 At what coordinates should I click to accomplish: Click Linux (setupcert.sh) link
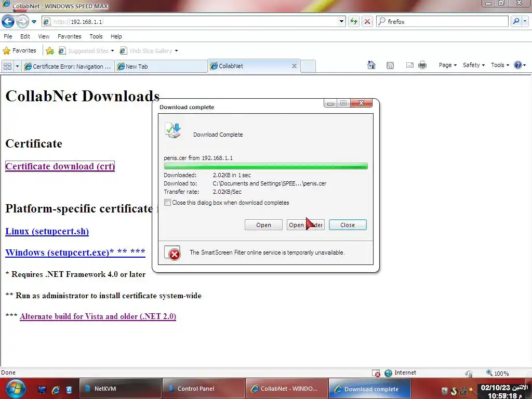(x=47, y=231)
